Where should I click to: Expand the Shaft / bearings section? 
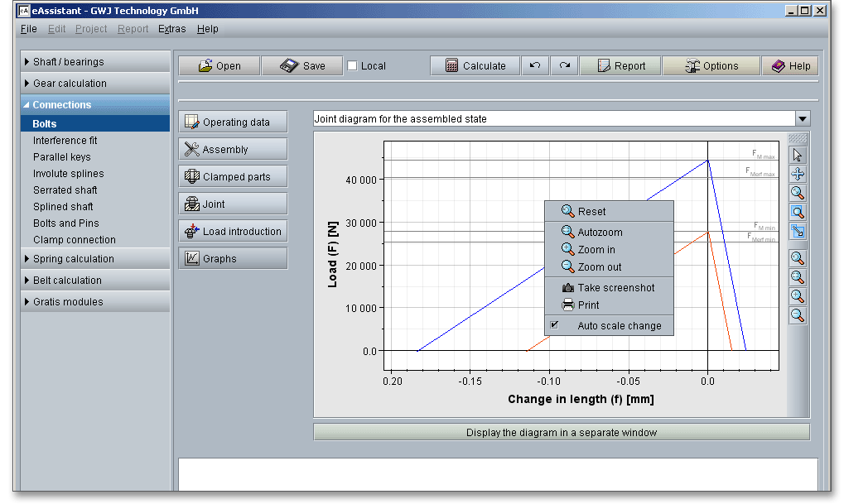point(95,62)
